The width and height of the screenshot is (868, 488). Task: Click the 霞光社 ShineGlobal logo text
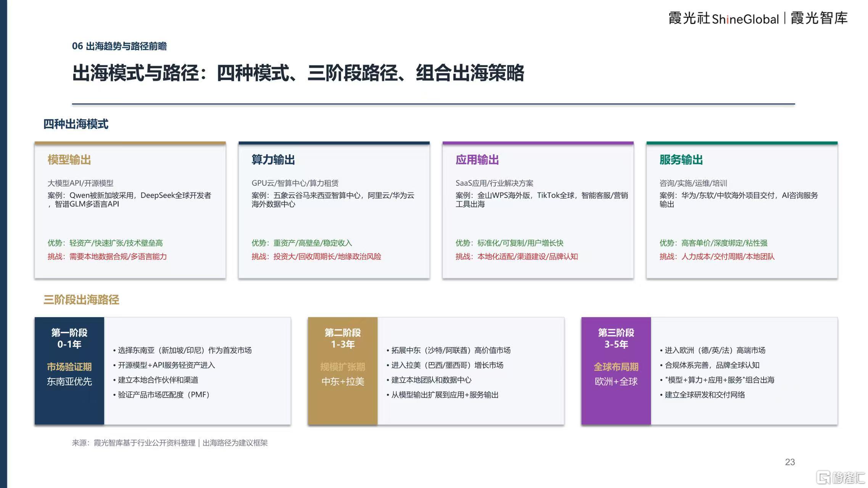[x=723, y=18]
